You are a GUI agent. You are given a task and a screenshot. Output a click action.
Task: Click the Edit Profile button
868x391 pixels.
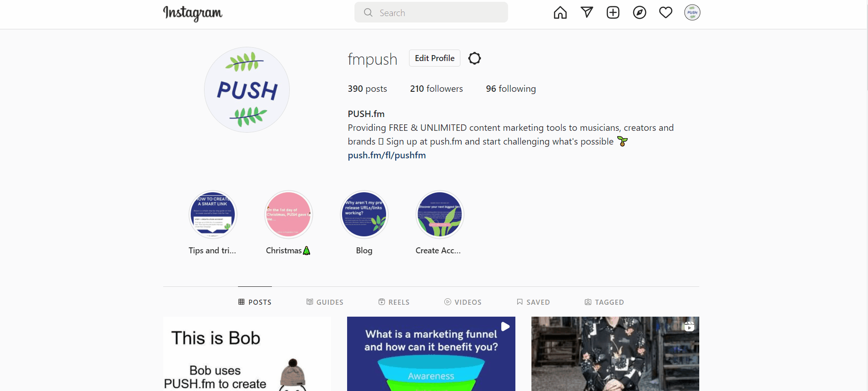click(x=434, y=58)
